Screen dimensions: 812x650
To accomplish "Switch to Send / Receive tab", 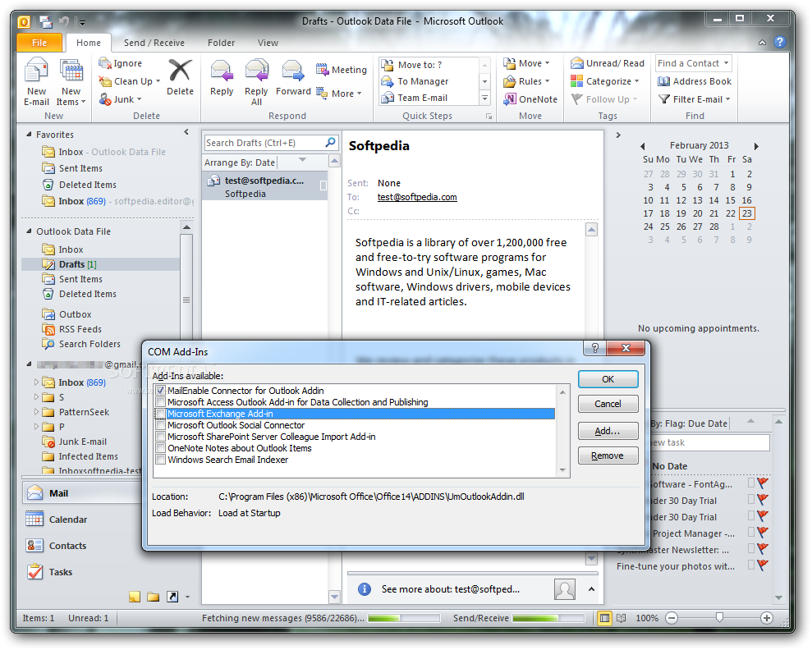I will (154, 43).
